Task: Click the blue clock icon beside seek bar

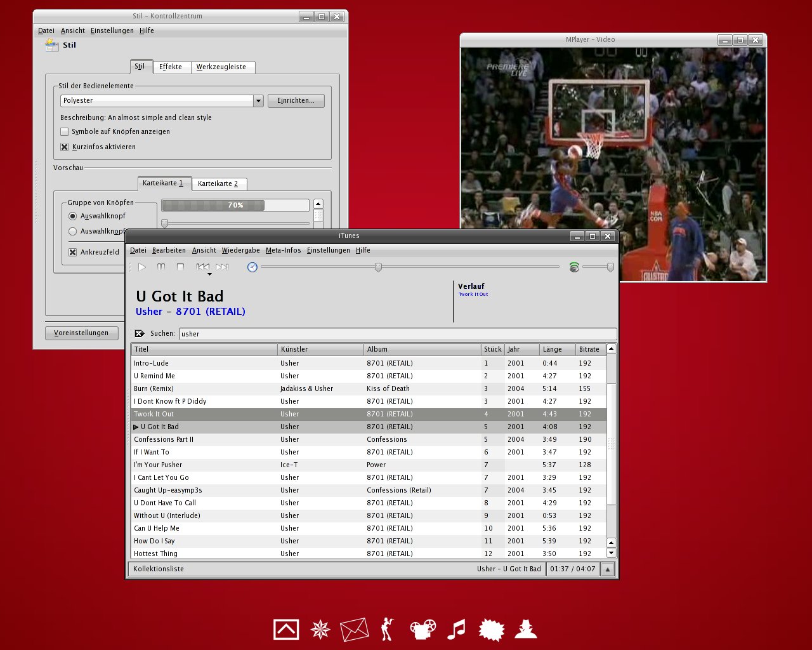Action: click(x=252, y=267)
